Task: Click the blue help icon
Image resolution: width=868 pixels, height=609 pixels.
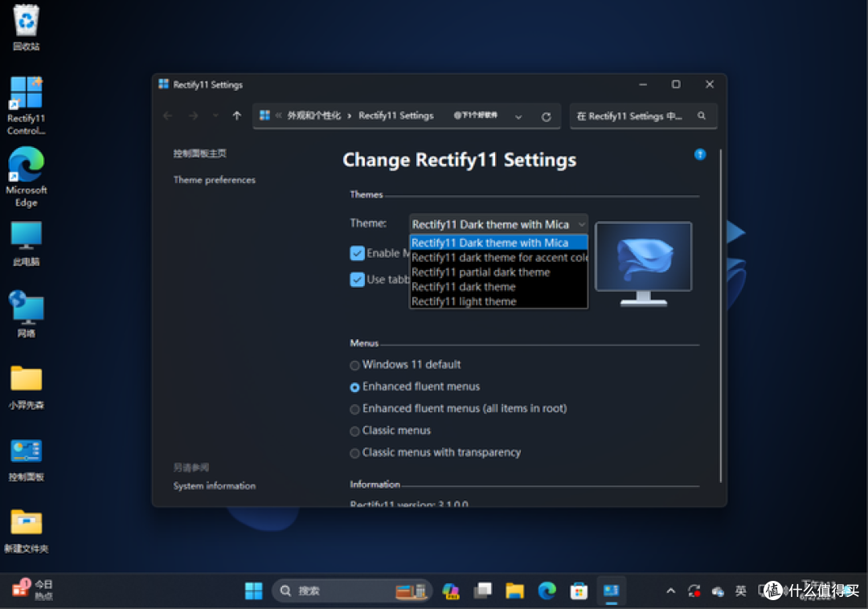Action: click(x=700, y=154)
